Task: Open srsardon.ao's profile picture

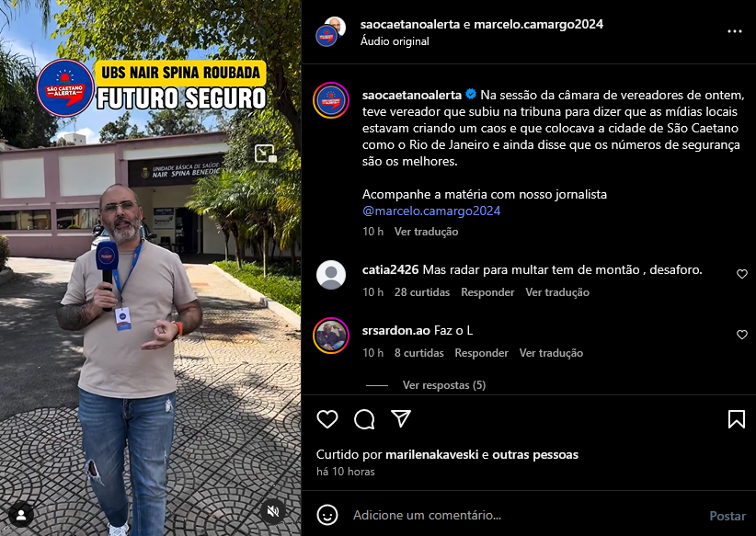Action: coord(331,336)
